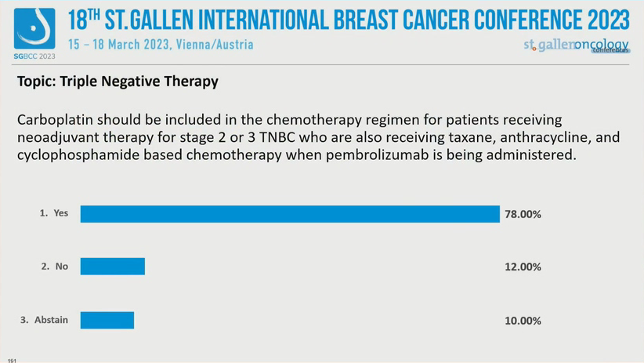Click the blue bar for Yes
Image resolution: width=644 pixels, height=363 pixels.
point(290,214)
